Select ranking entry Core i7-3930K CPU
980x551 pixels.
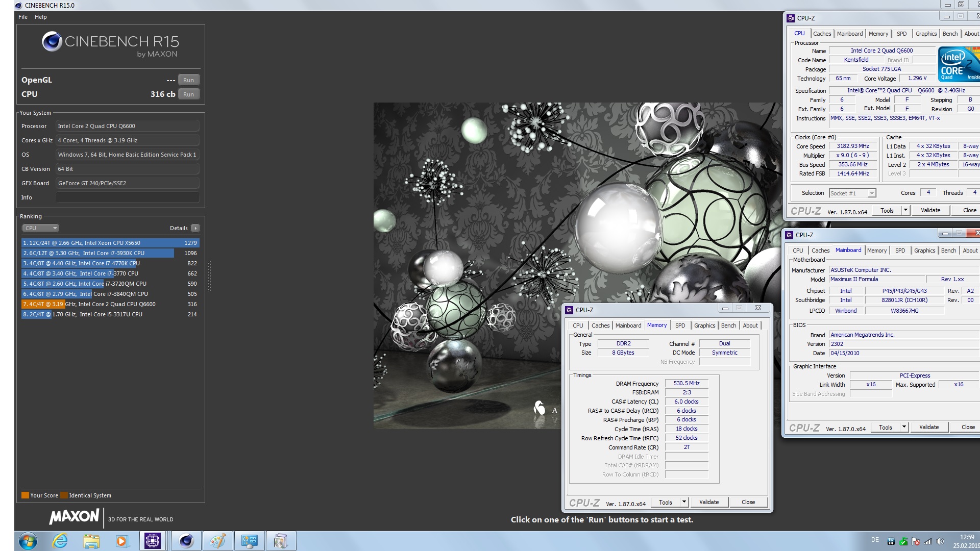(110, 253)
